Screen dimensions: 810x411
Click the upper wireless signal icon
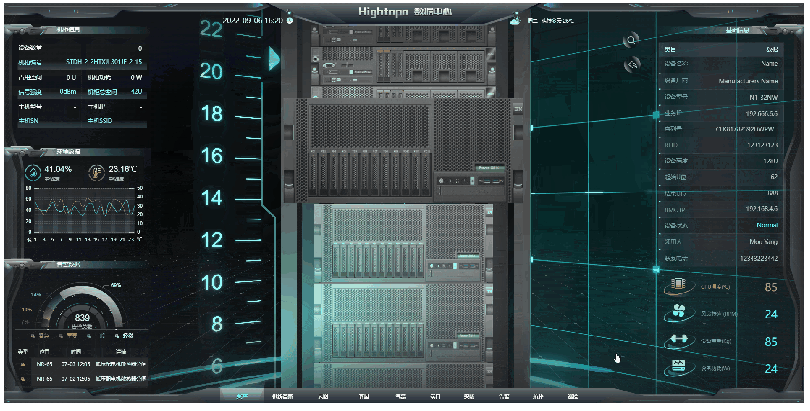coord(631,41)
